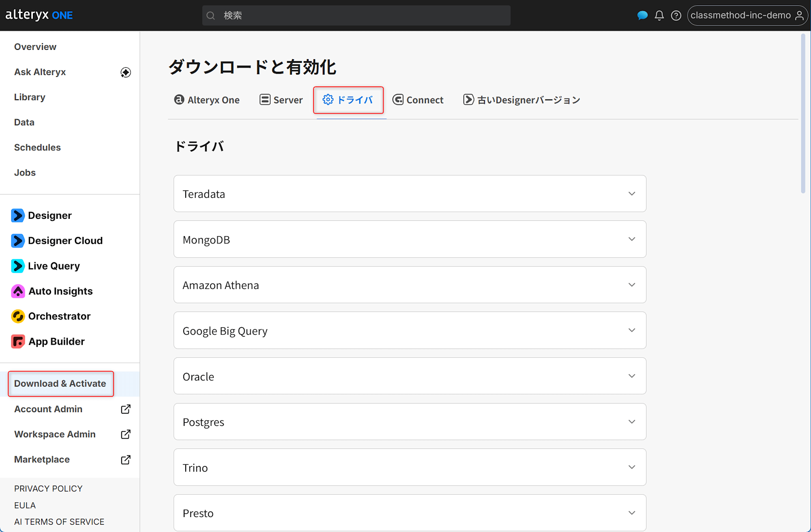Open the 古いDesignerバージョン tab
The height and width of the screenshot is (532, 811).
(x=522, y=100)
